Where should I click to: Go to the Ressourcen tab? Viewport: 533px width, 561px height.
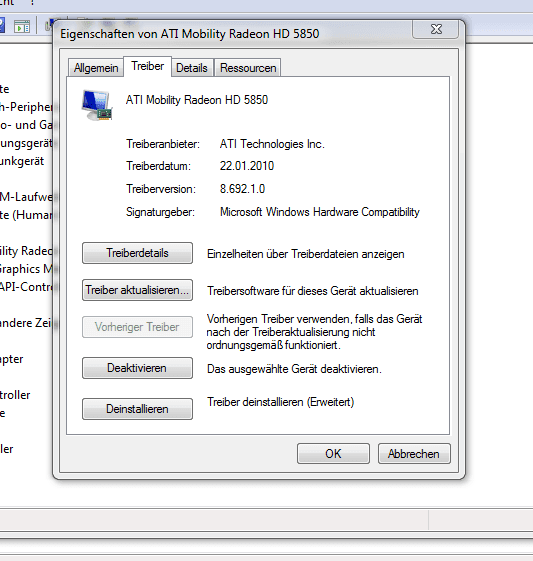coord(248,68)
